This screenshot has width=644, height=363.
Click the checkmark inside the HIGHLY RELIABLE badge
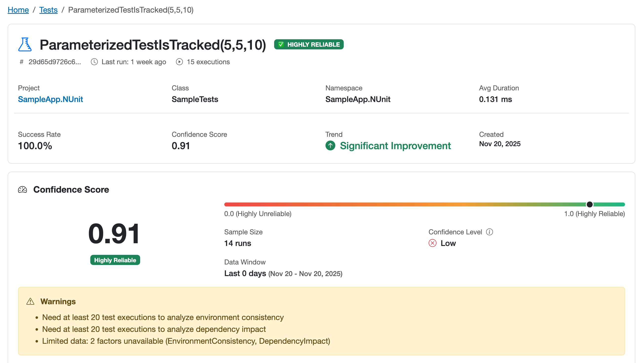click(x=281, y=44)
